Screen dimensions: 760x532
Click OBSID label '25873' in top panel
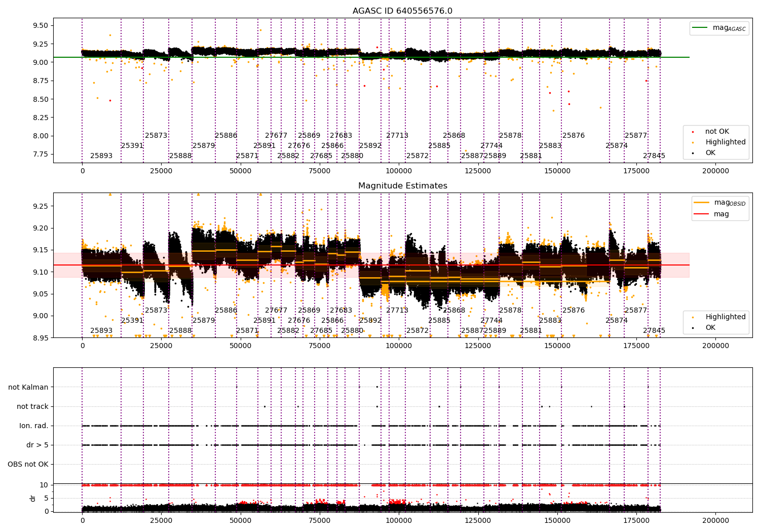[x=156, y=136]
